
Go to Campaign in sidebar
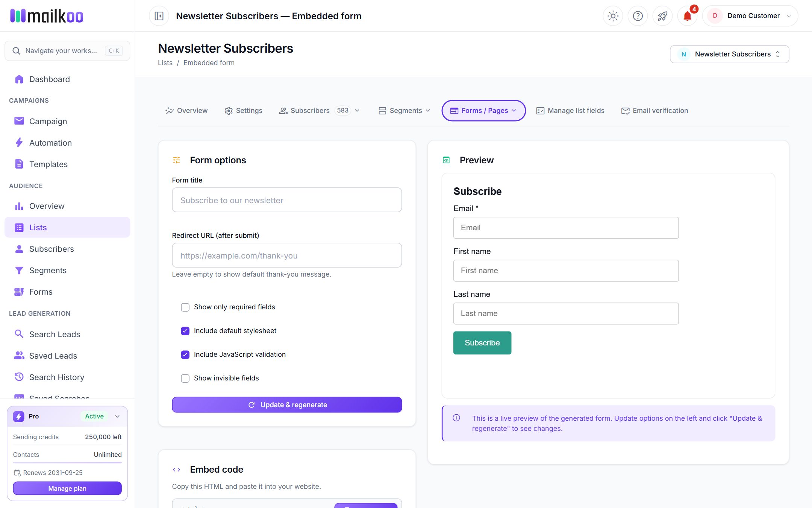pos(67,122)
